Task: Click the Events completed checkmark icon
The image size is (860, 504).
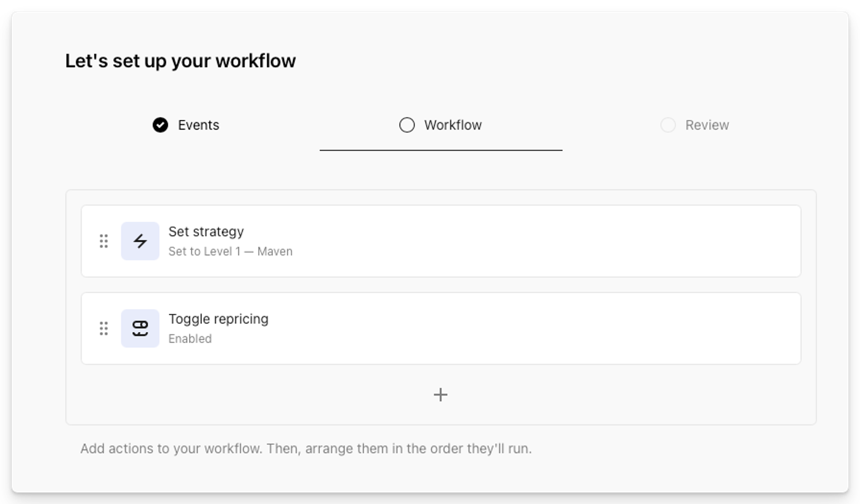Action: pyautogui.click(x=160, y=125)
